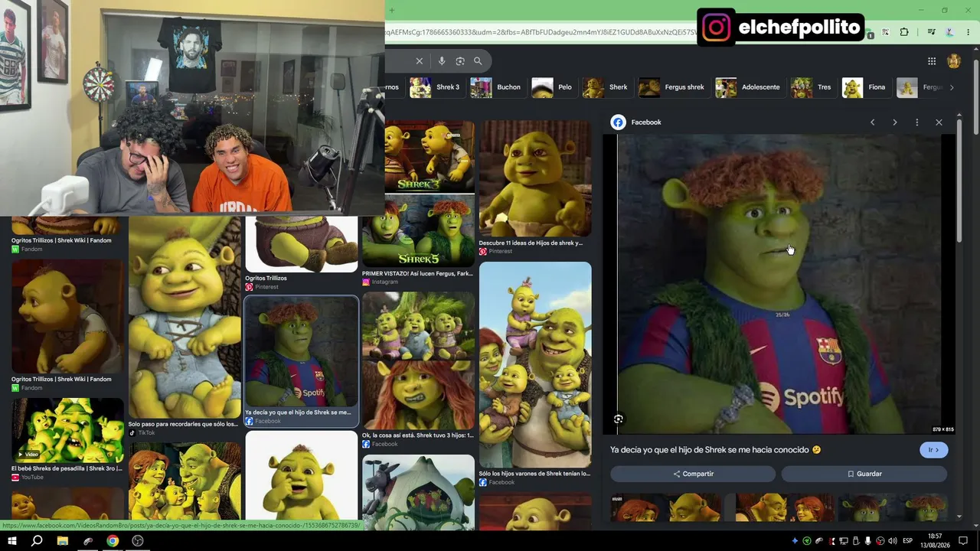The width and height of the screenshot is (980, 551).
Task: Open the Google account avatar
Action: click(x=954, y=61)
